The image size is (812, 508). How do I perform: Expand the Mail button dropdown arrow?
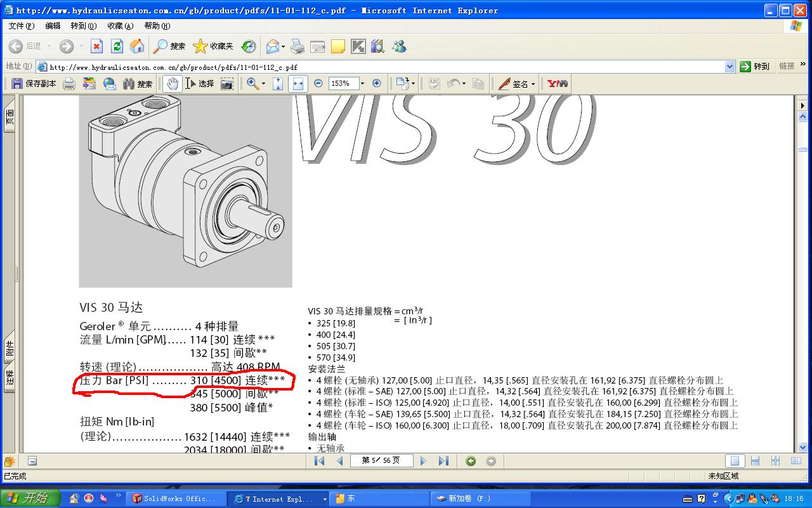click(x=283, y=46)
